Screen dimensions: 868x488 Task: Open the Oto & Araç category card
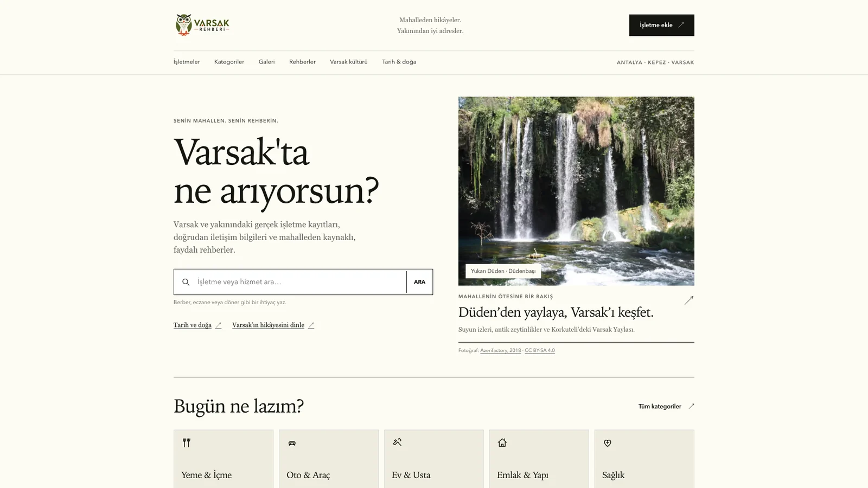pos(329,459)
